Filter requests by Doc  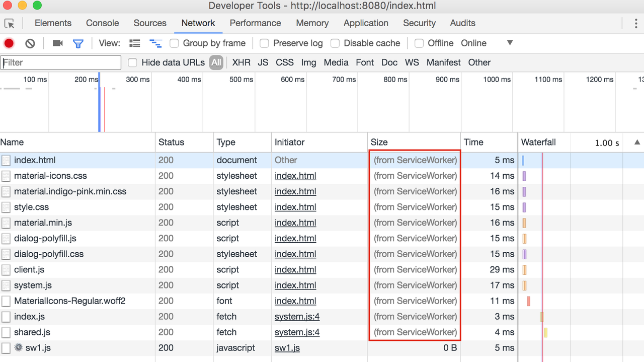pos(389,62)
